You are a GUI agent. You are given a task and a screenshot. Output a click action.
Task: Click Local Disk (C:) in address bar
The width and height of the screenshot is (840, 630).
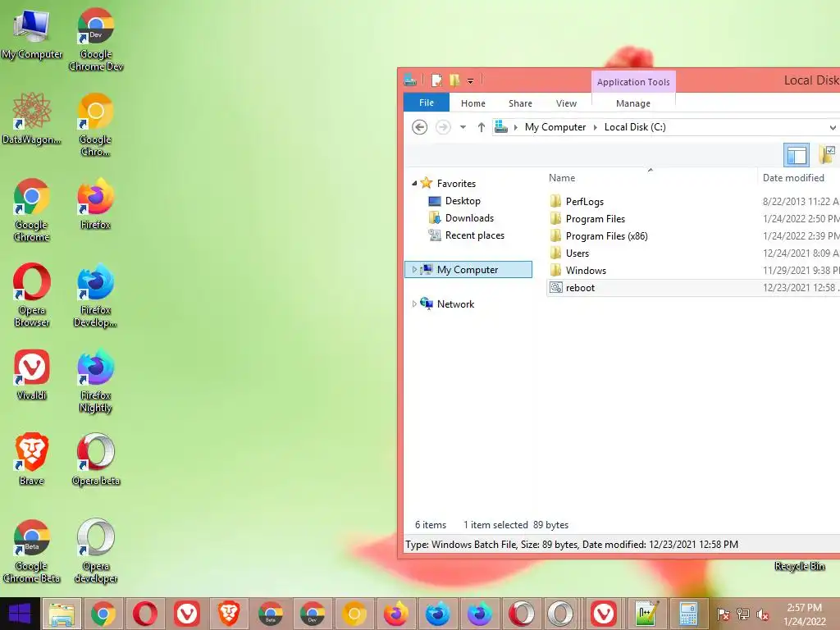tap(635, 127)
